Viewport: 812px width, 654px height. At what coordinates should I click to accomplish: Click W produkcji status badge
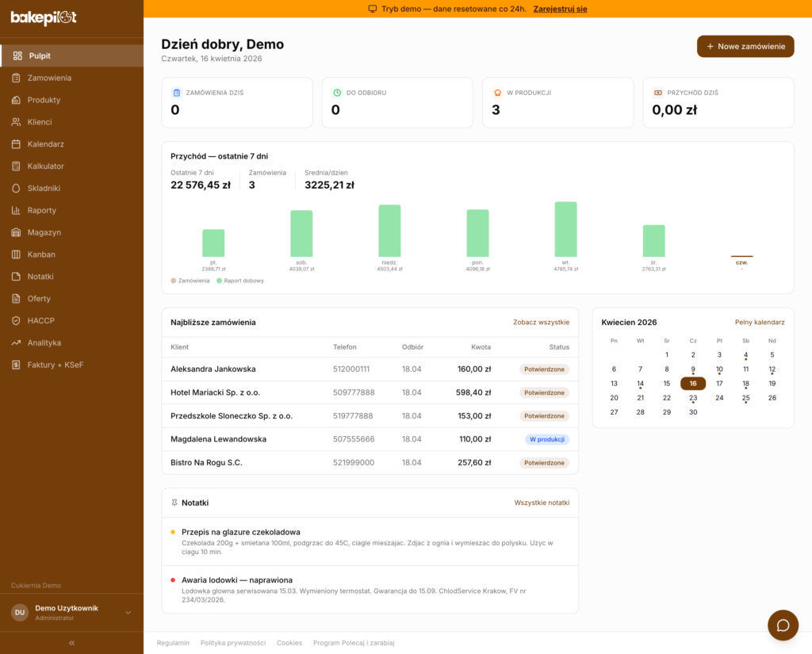(x=547, y=439)
